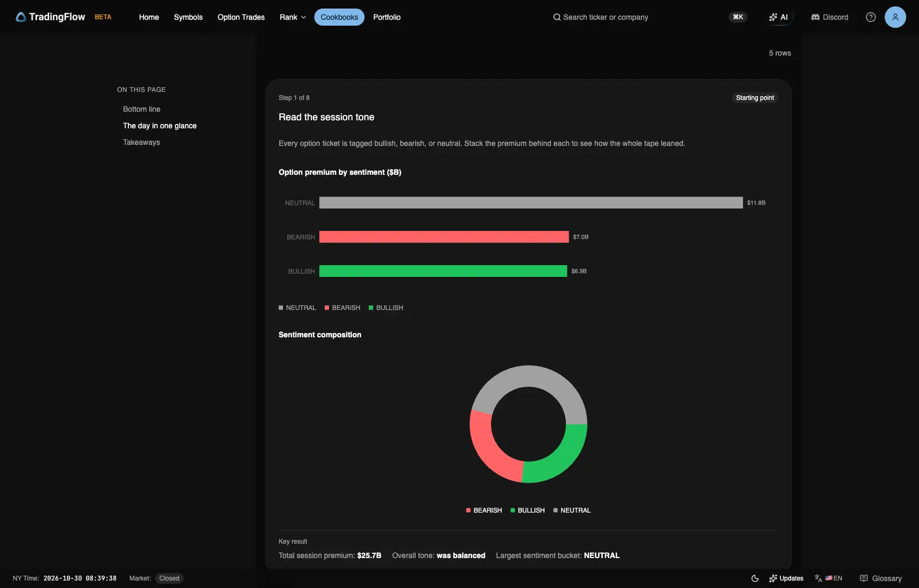The height and width of the screenshot is (588, 919).
Task: Click the BETA label beside the logo
Action: (x=103, y=17)
